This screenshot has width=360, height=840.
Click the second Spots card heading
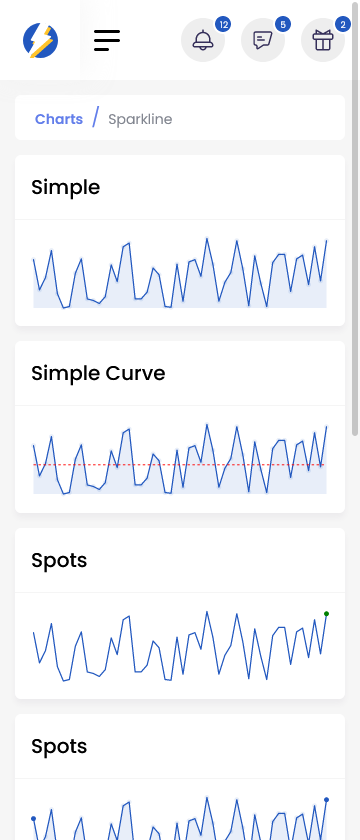[x=59, y=746]
